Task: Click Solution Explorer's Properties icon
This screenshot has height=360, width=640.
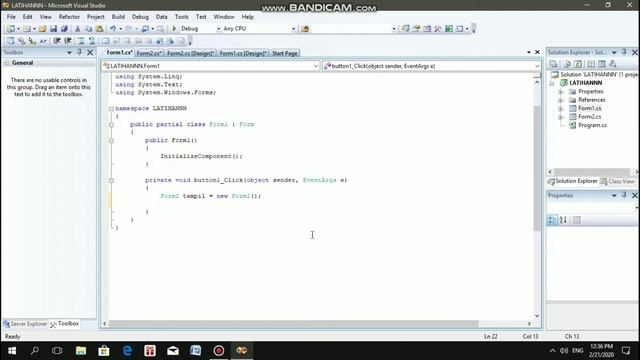Action: [x=553, y=64]
